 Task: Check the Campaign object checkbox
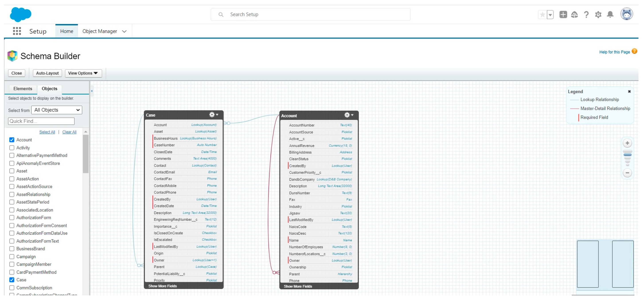pos(12,257)
